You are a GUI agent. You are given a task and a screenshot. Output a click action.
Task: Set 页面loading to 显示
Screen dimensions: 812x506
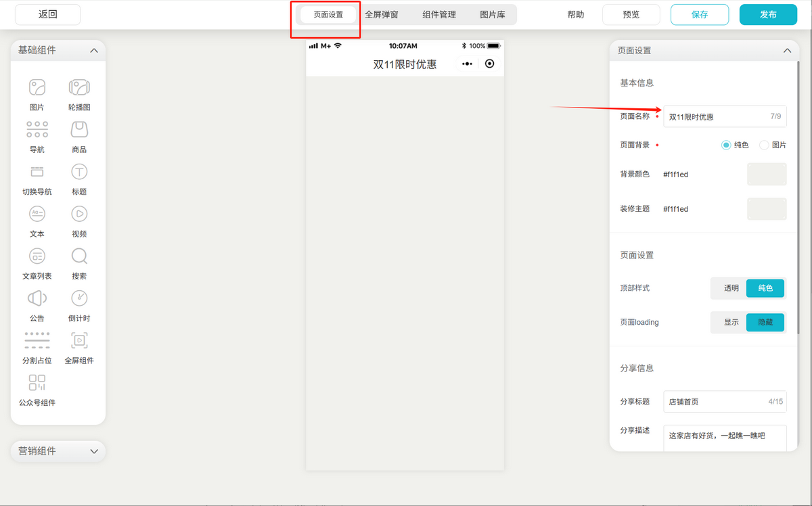click(731, 323)
